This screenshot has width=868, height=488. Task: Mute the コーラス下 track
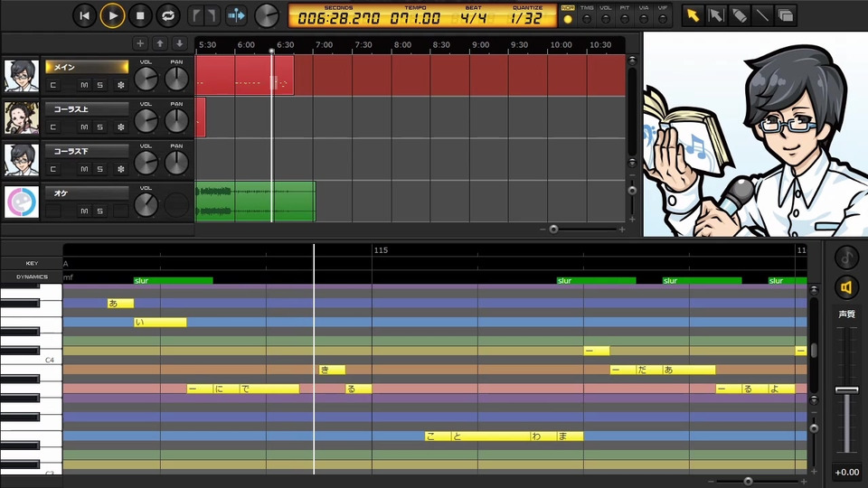(84, 169)
